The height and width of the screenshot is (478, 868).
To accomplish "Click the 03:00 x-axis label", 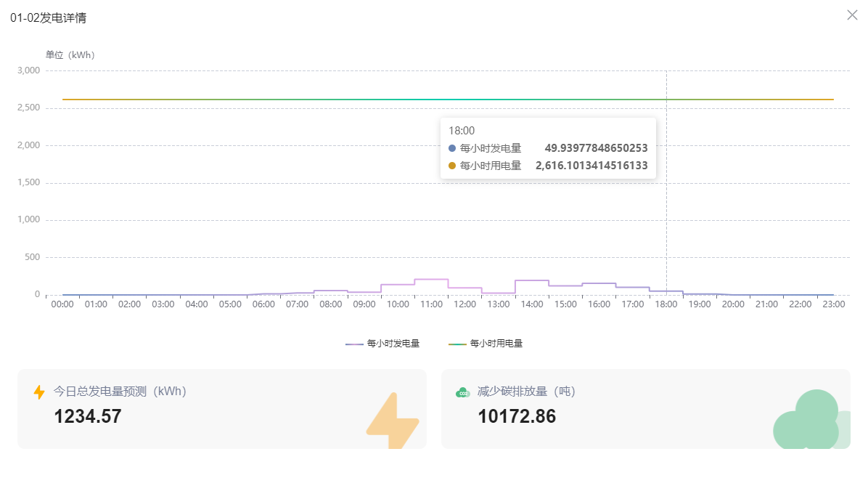I will [163, 304].
